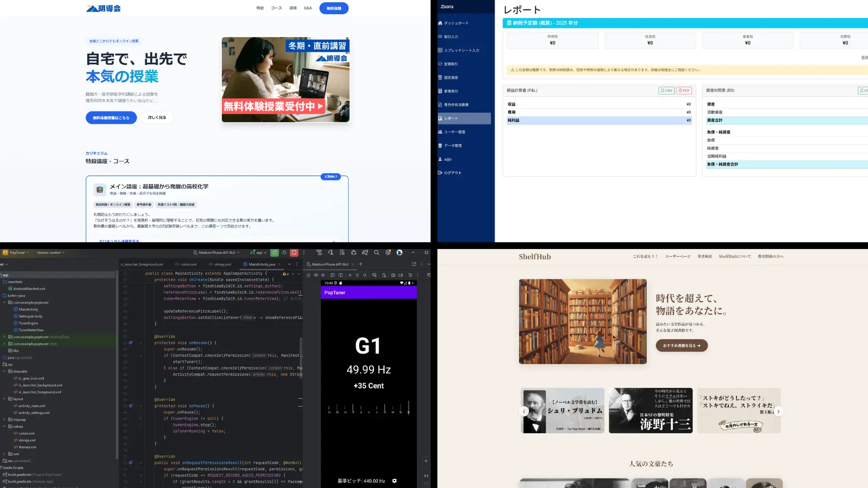Click the emulator Back navigation triangle

click(x=350, y=275)
